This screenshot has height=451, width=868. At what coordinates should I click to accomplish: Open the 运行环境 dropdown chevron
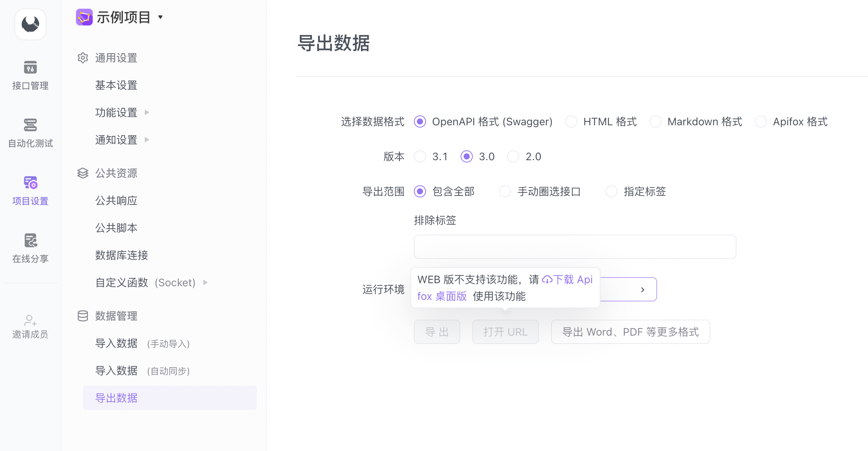[643, 290]
